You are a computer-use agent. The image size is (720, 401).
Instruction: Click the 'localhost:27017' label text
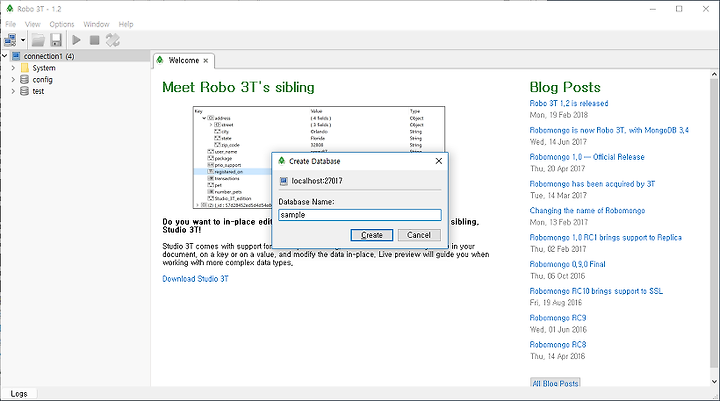click(317, 181)
